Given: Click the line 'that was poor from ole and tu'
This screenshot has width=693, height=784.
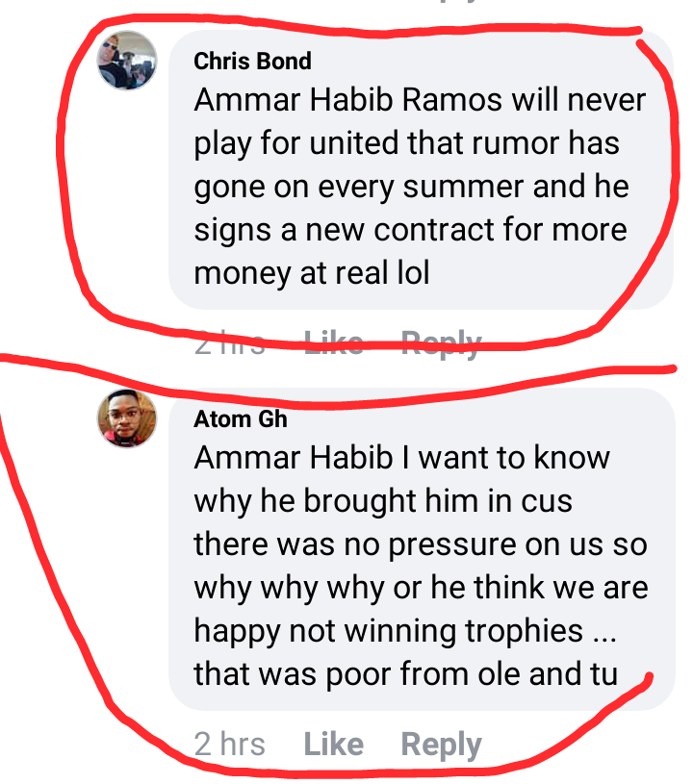Looking at the screenshot, I should tap(406, 674).
